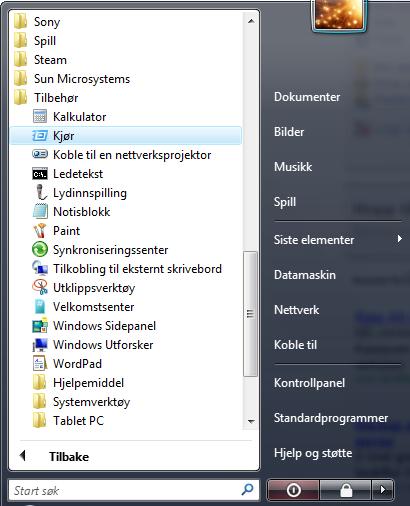Open Hjelp og støtte
This screenshot has width=410, height=506.
pyautogui.click(x=313, y=453)
